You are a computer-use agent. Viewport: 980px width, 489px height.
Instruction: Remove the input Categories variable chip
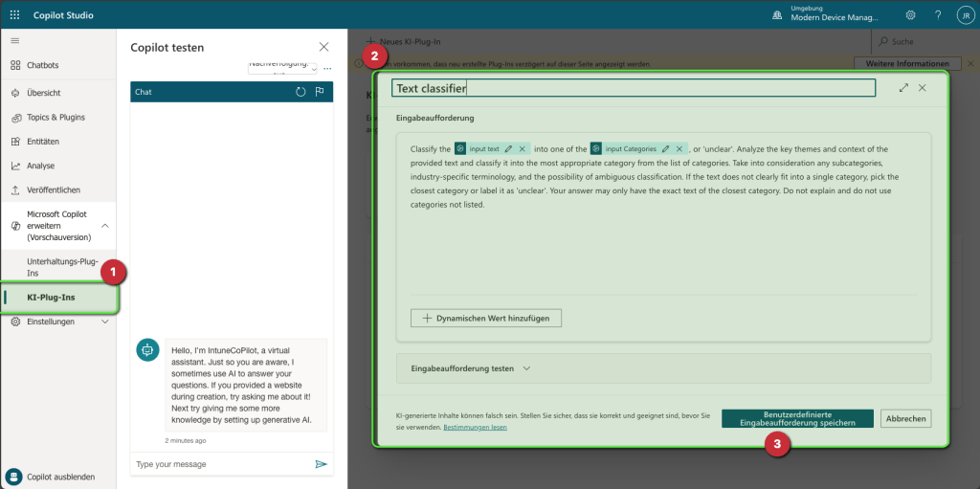click(679, 149)
